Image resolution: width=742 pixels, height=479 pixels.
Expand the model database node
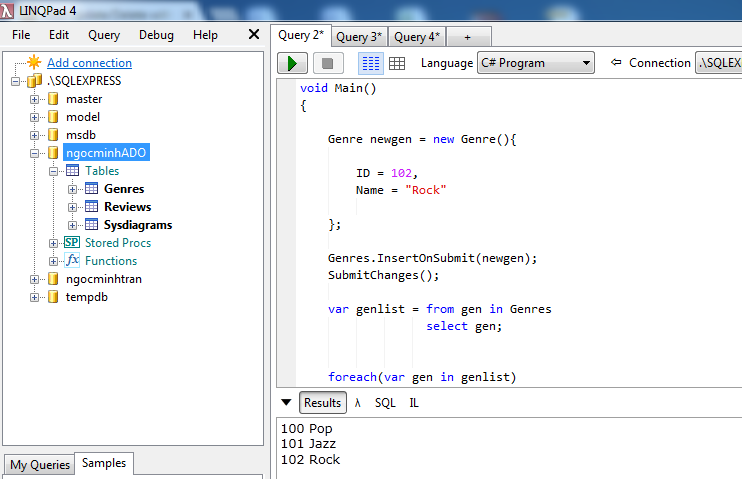34,117
